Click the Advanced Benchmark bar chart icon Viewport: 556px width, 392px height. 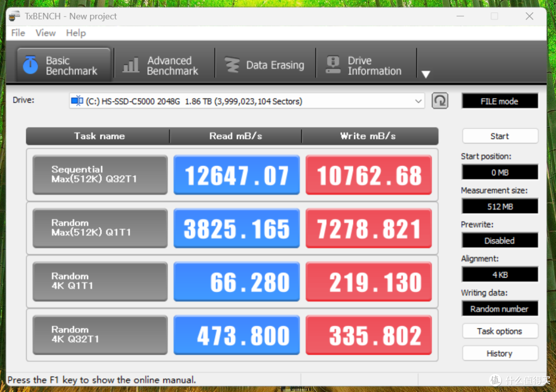(x=131, y=65)
